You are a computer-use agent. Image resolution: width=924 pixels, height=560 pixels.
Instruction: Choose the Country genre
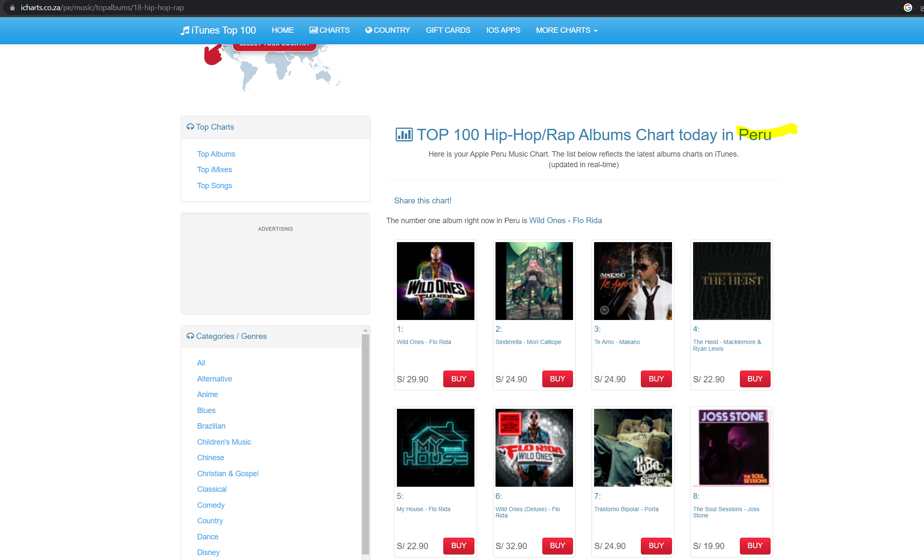[210, 521]
